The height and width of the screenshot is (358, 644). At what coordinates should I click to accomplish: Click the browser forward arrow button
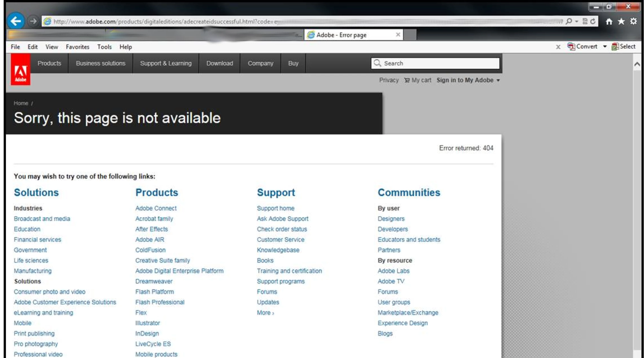pyautogui.click(x=33, y=21)
